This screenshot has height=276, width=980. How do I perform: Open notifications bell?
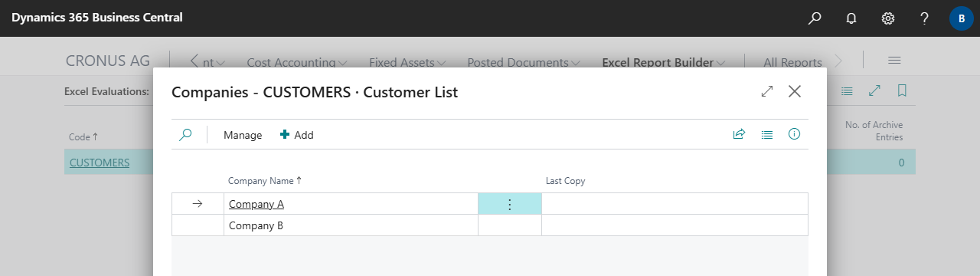pos(851,18)
